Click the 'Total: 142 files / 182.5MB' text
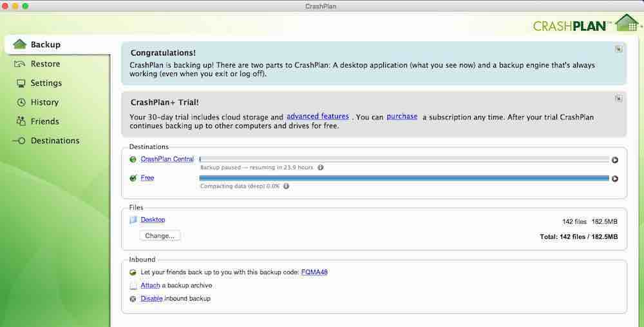644x327 pixels. click(579, 237)
